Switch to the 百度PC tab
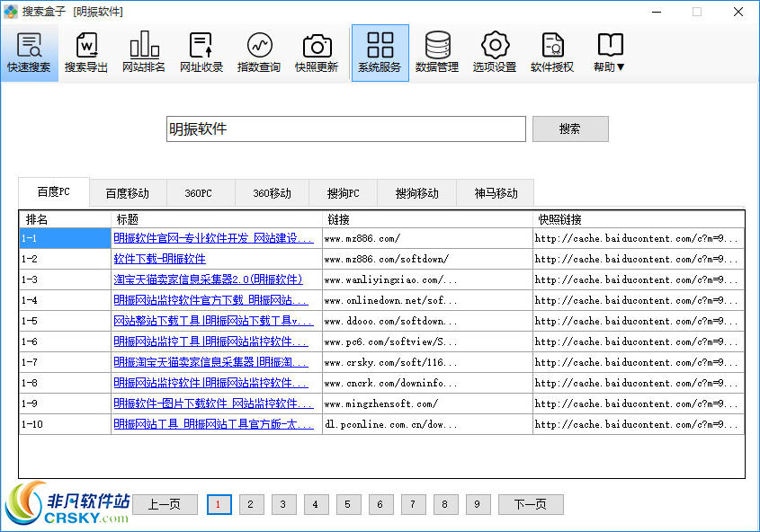The width and height of the screenshot is (760, 532). tap(54, 192)
